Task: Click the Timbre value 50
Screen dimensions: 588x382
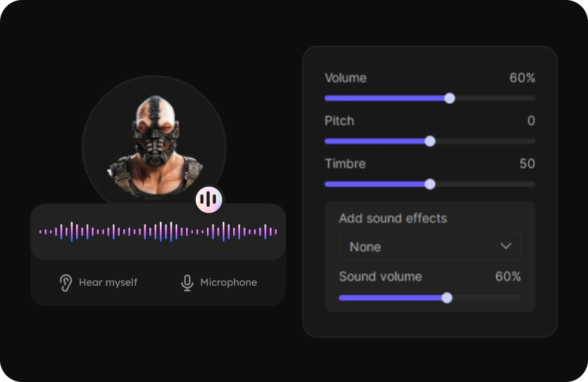Action: point(527,164)
